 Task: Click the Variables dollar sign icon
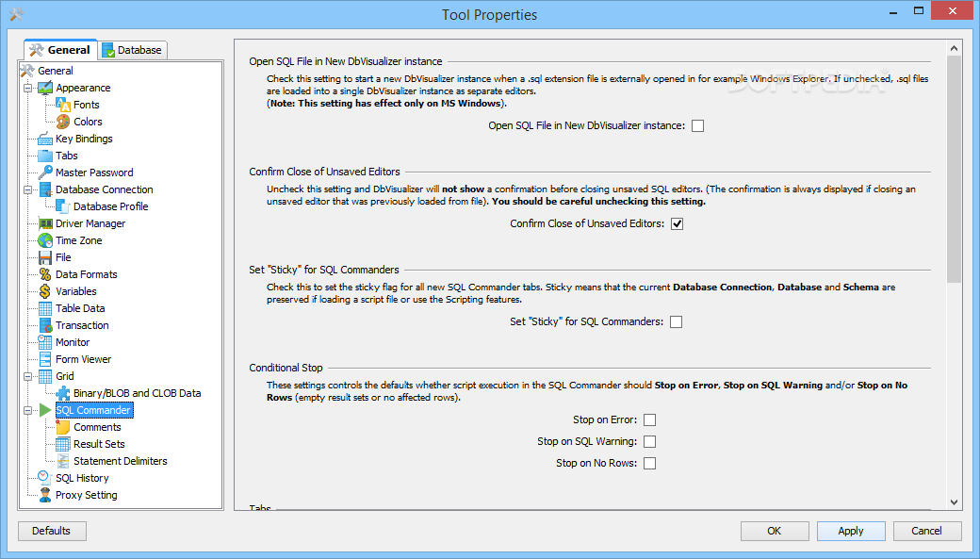(x=45, y=290)
